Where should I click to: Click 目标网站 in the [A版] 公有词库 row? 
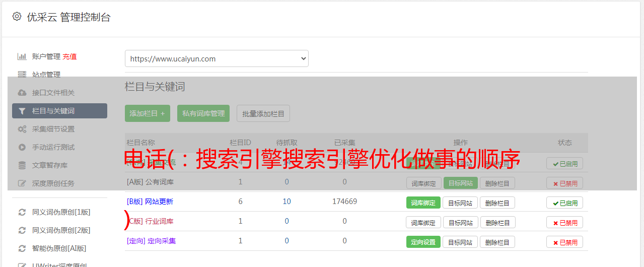[x=460, y=183]
